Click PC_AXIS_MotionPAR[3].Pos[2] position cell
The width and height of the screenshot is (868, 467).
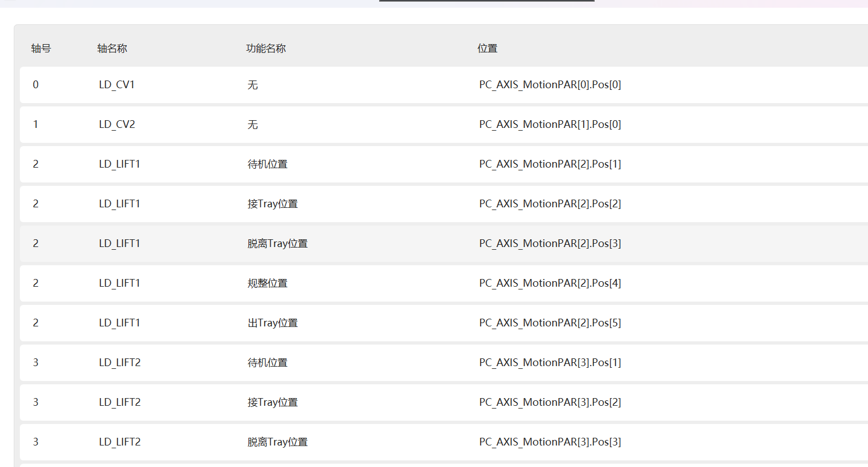pyautogui.click(x=550, y=402)
